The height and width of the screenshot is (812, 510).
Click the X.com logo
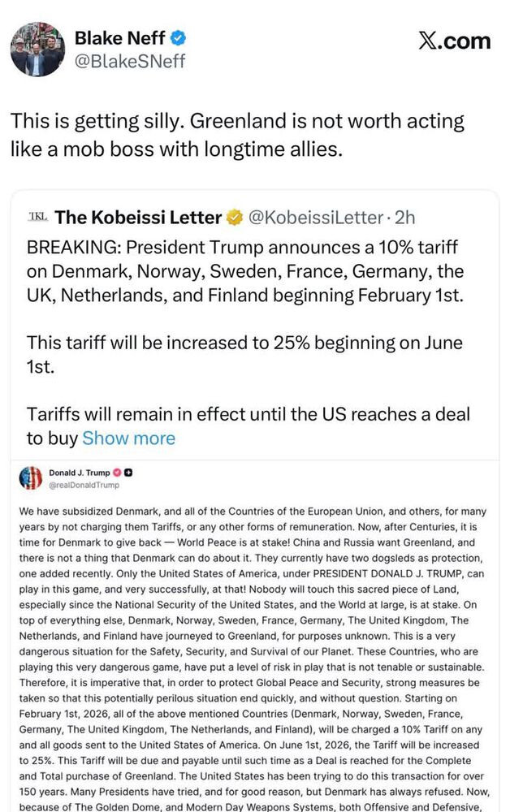[455, 41]
